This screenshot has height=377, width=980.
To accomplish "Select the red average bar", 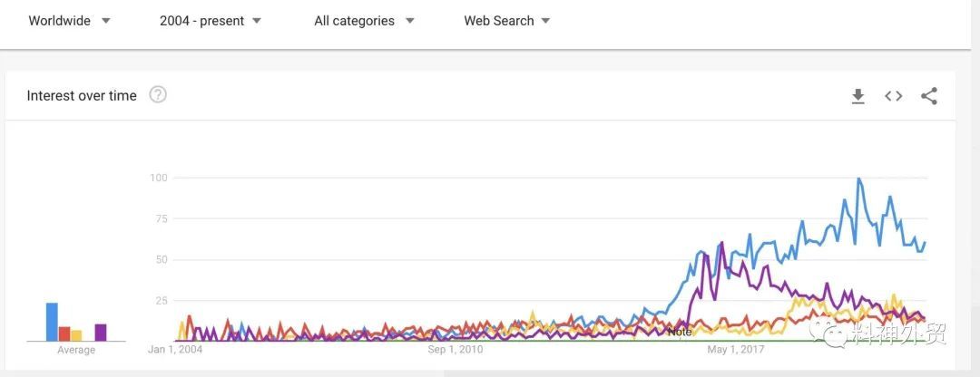I will click(x=64, y=333).
